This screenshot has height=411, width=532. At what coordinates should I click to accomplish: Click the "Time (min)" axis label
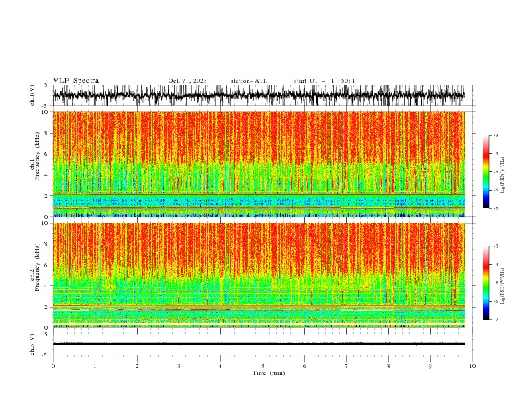(x=269, y=373)
